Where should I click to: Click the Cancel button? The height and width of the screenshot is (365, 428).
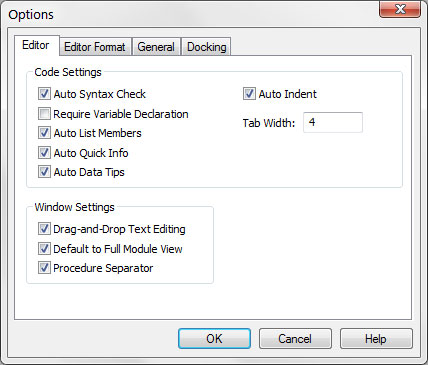pos(295,339)
